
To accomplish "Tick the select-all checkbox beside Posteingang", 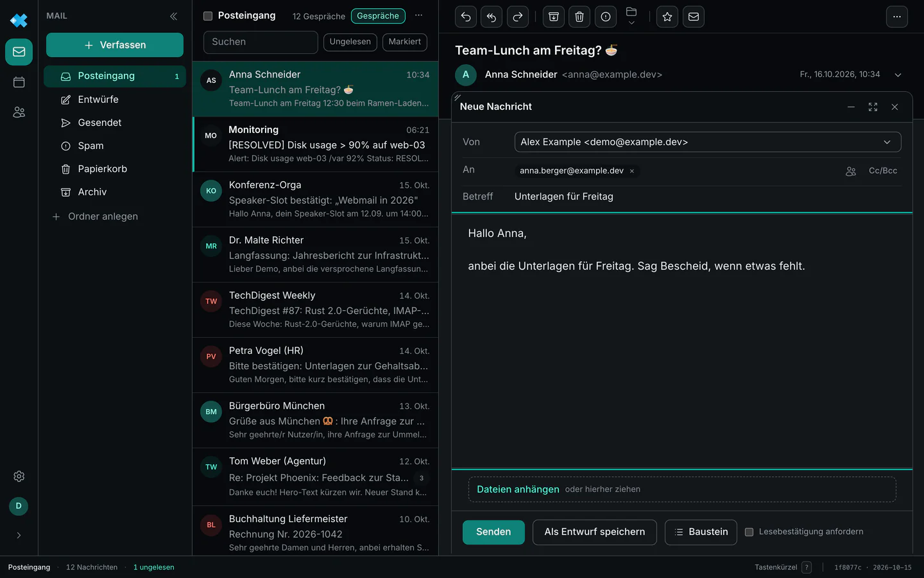I will pos(208,16).
